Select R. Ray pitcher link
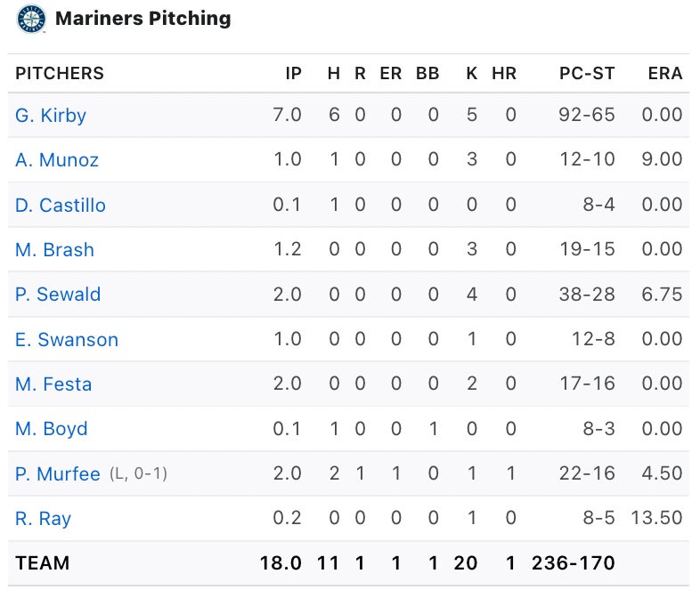 tap(43, 519)
